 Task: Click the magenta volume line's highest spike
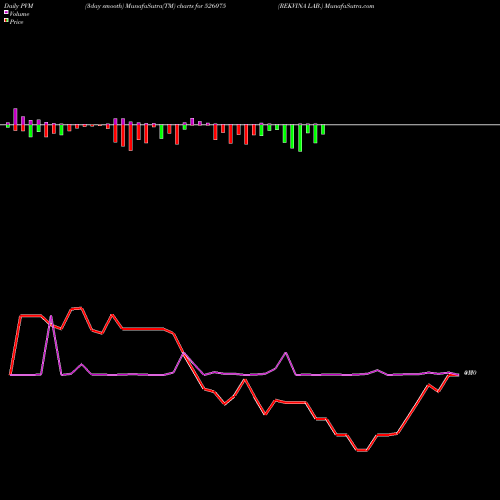tap(51, 316)
